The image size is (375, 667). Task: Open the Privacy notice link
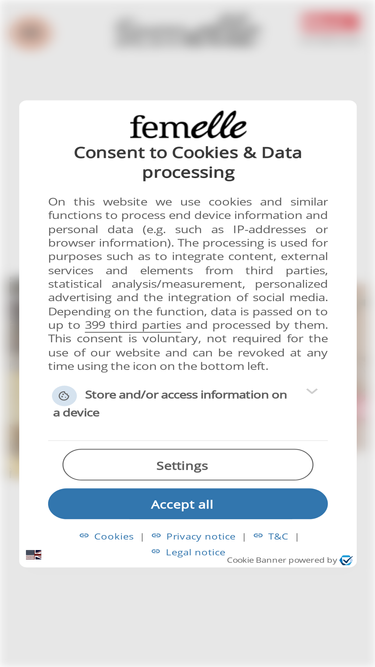201,536
